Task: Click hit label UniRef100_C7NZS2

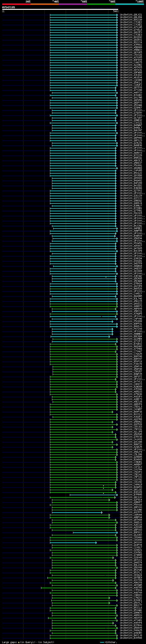Action: coord(131,597)
